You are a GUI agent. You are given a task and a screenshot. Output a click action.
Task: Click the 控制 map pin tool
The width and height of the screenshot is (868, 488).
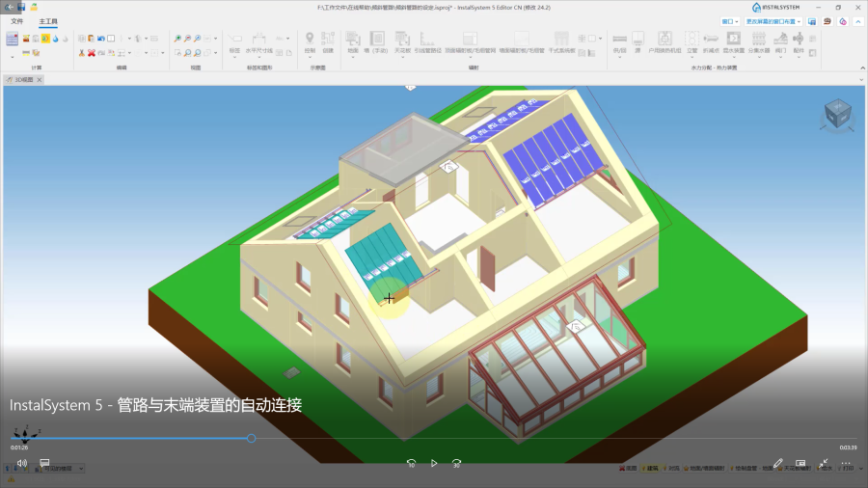[310, 43]
